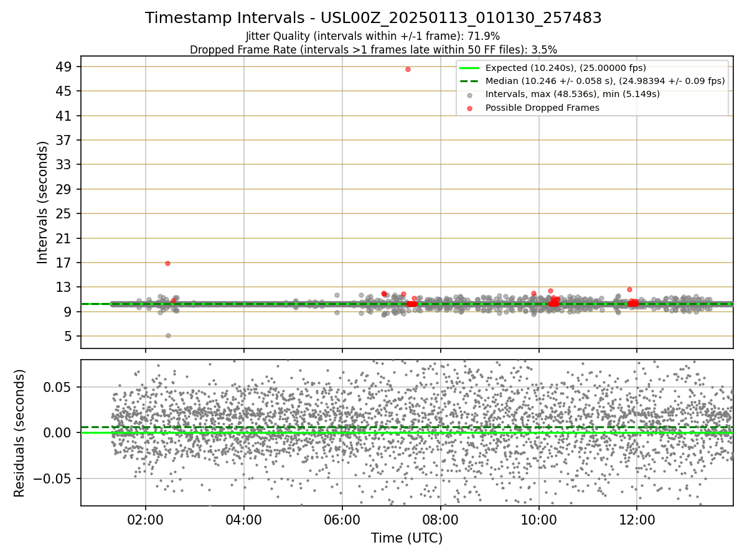Click the "25" interval tick label
This screenshot has width=747, height=560.
pos(65,213)
